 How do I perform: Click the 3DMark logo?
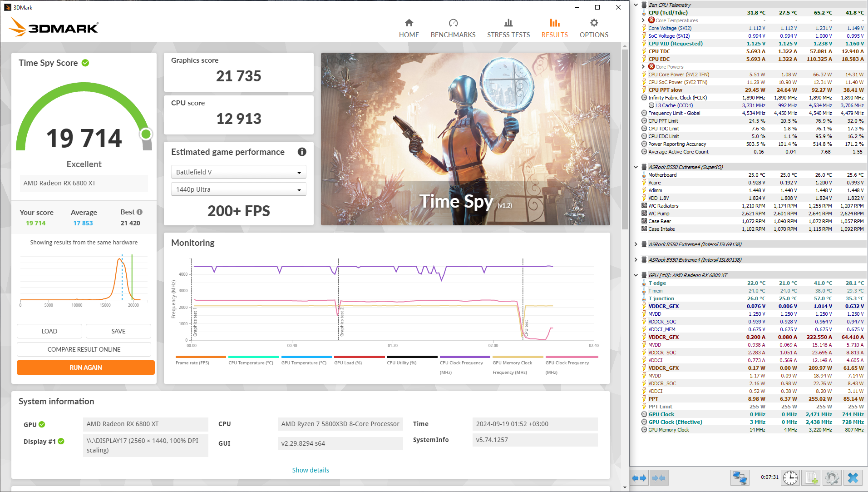(x=54, y=27)
